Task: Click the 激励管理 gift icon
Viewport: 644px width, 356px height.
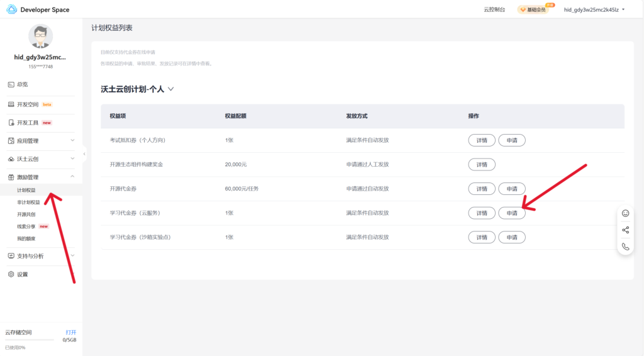Action: [x=11, y=177]
